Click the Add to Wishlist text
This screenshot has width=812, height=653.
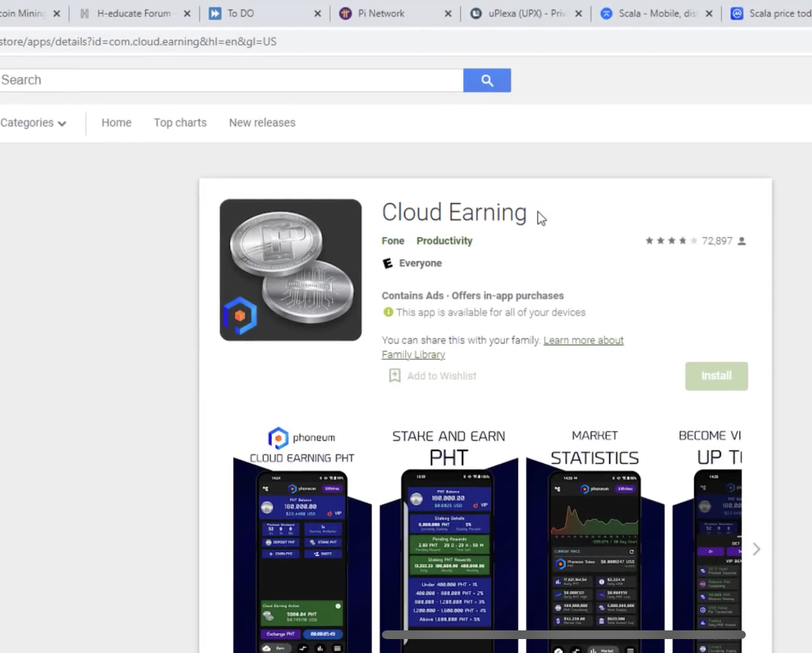442,376
